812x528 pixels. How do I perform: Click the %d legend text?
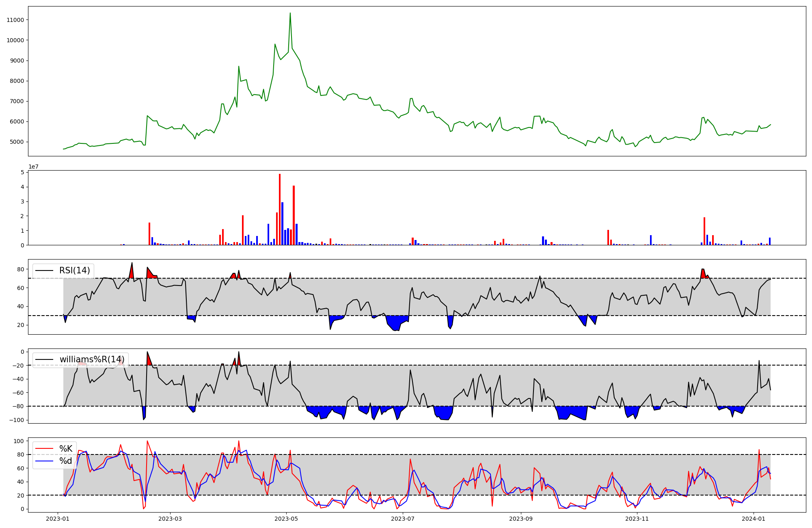pyautogui.click(x=66, y=461)
